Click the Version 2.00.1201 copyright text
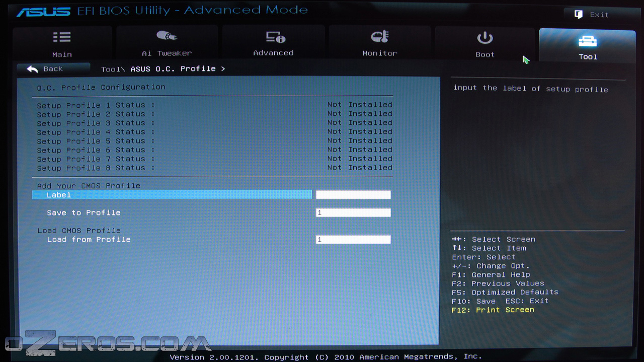 pos(326,356)
